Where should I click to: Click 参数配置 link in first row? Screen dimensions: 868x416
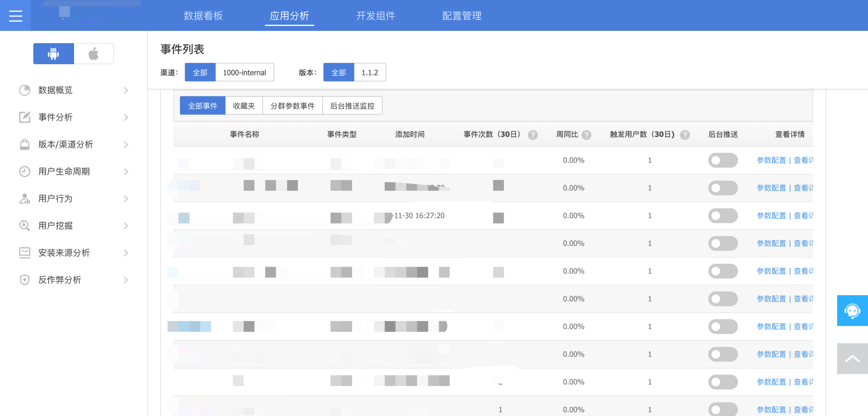771,160
